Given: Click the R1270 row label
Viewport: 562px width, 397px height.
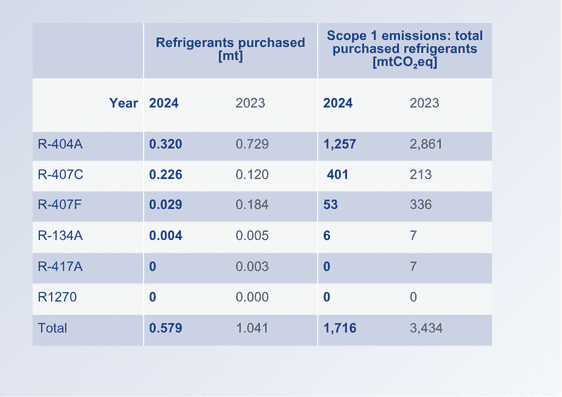Looking at the screenshot, I should [57, 297].
